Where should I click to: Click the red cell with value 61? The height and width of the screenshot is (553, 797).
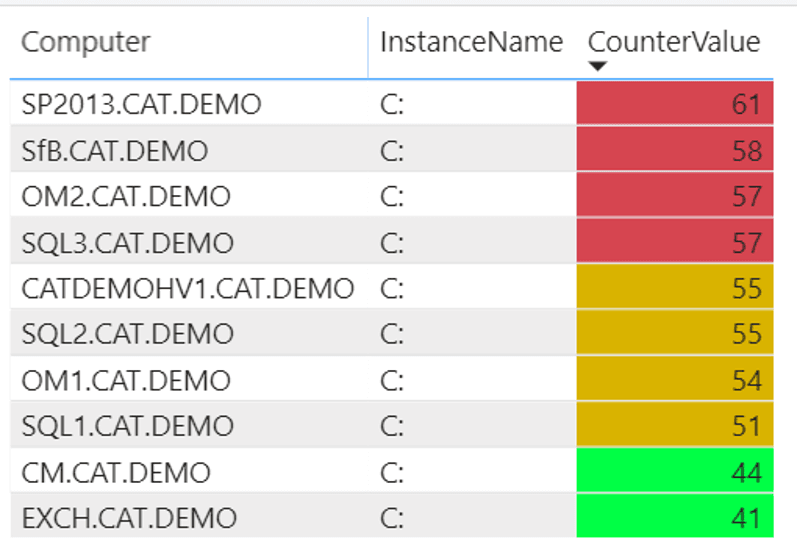click(675, 104)
